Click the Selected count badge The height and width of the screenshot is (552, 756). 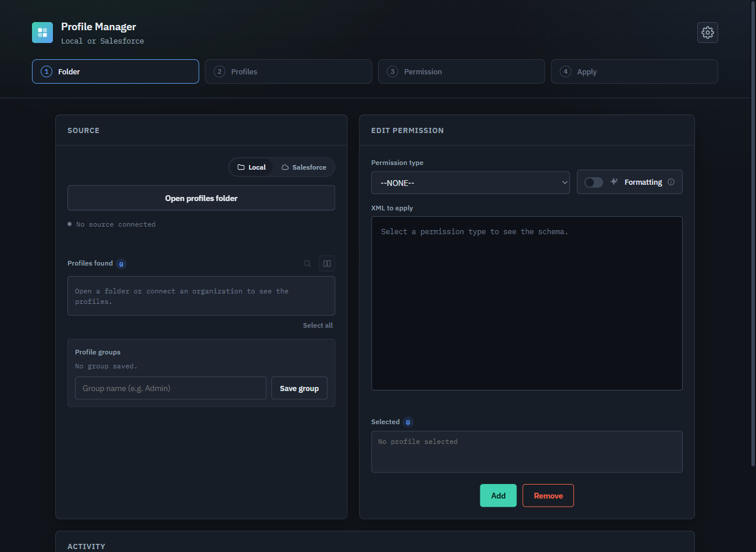click(408, 422)
